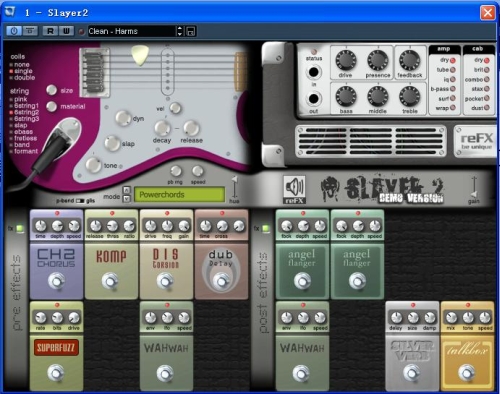Click the gain slider
The width and height of the screenshot is (500, 394).
tap(474, 187)
